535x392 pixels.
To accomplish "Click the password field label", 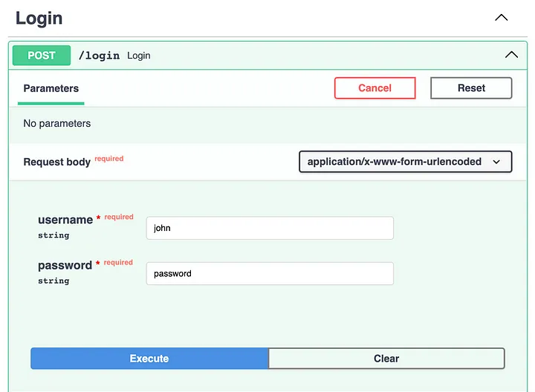I will (65, 265).
